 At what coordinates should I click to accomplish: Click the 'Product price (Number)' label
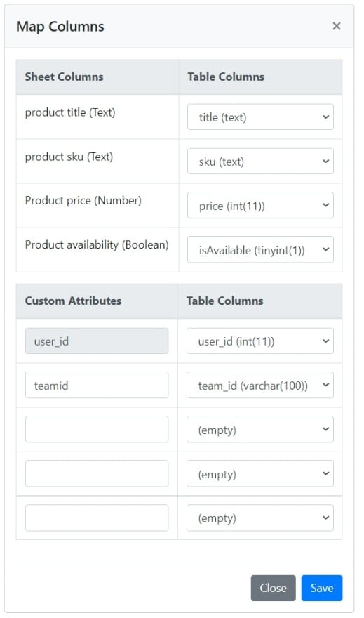pos(83,201)
